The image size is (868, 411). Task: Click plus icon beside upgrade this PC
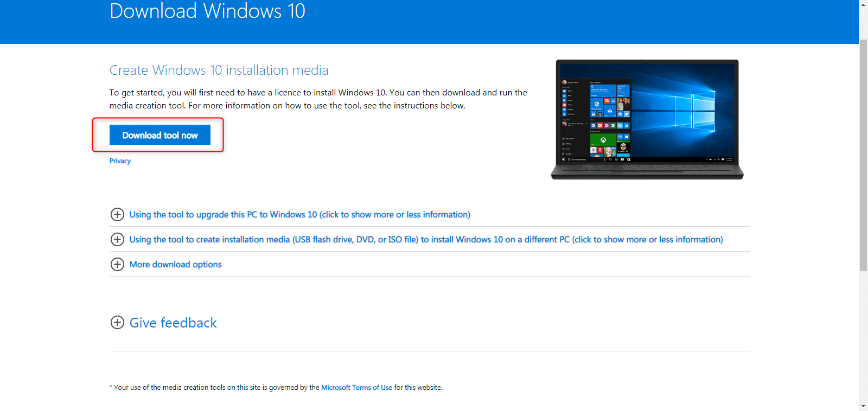(117, 214)
